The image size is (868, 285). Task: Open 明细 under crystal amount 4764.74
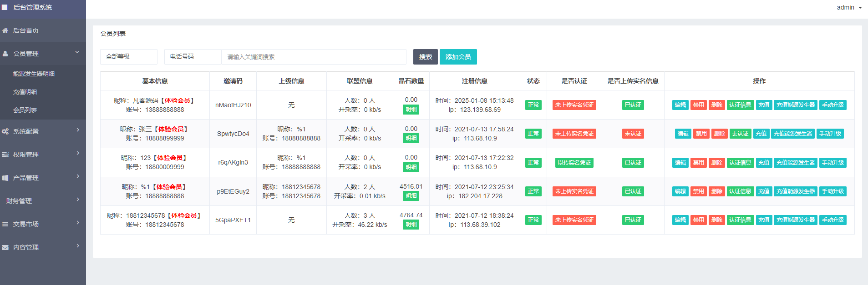pyautogui.click(x=411, y=225)
